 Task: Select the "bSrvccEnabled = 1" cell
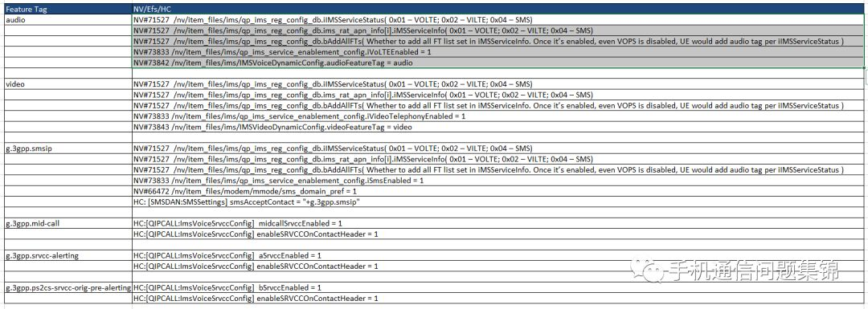497,288
